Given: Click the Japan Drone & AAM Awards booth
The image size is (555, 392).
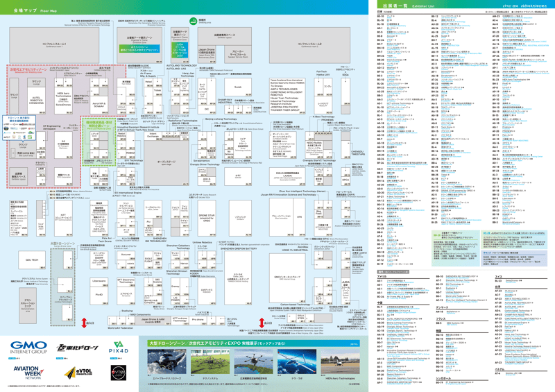Looking at the screenshot, I should click(x=153, y=320).
